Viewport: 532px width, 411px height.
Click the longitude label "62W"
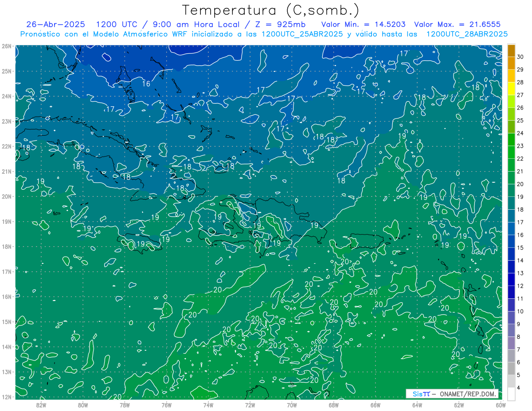point(459,404)
